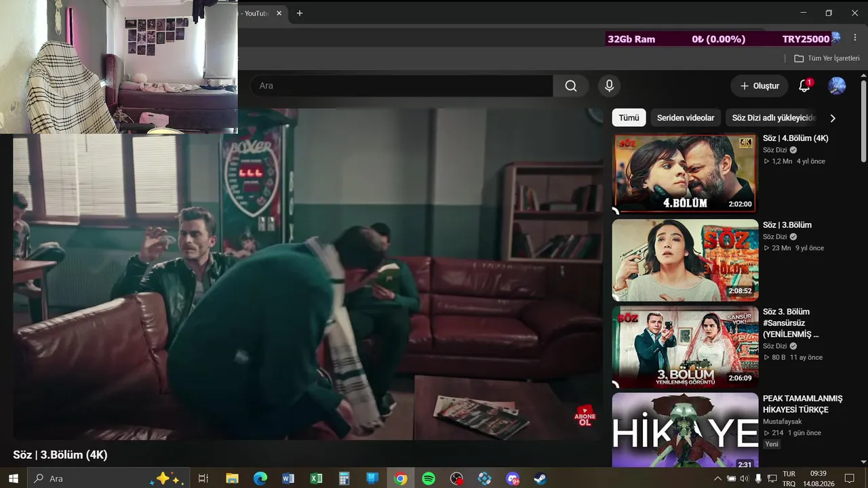This screenshot has height=488, width=868.
Task: Open the Söz 4.Bölüm (4K) thumbnail
Action: 685,173
